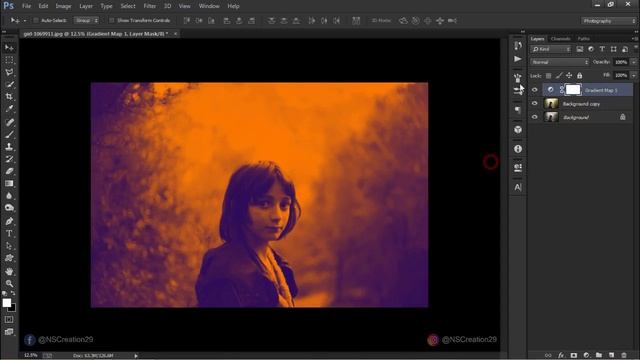Viewport: 640px width, 360px height.
Task: Open the Normal blend mode dropdown
Action: [560, 62]
